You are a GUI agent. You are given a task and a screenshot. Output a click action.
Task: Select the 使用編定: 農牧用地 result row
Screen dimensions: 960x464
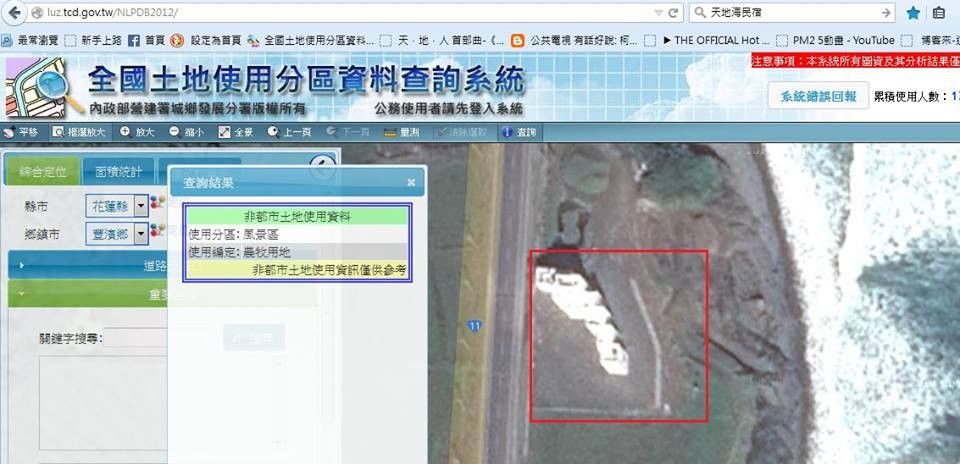click(x=297, y=252)
